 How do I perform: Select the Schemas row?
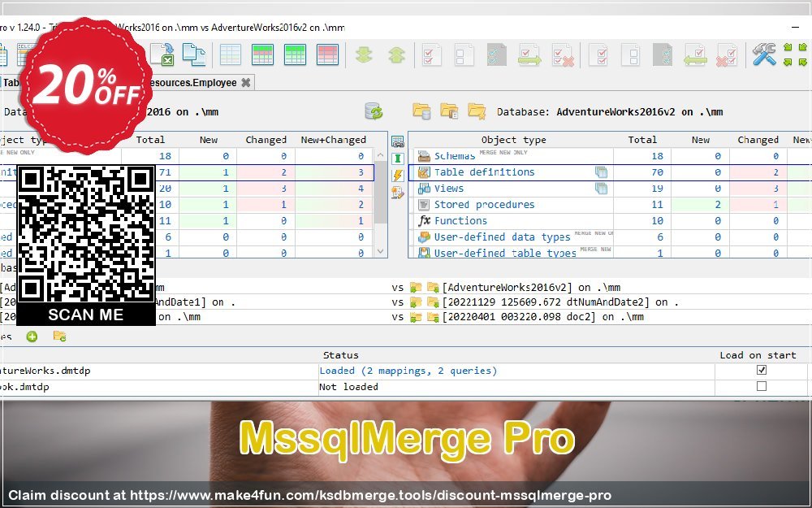tap(610, 156)
